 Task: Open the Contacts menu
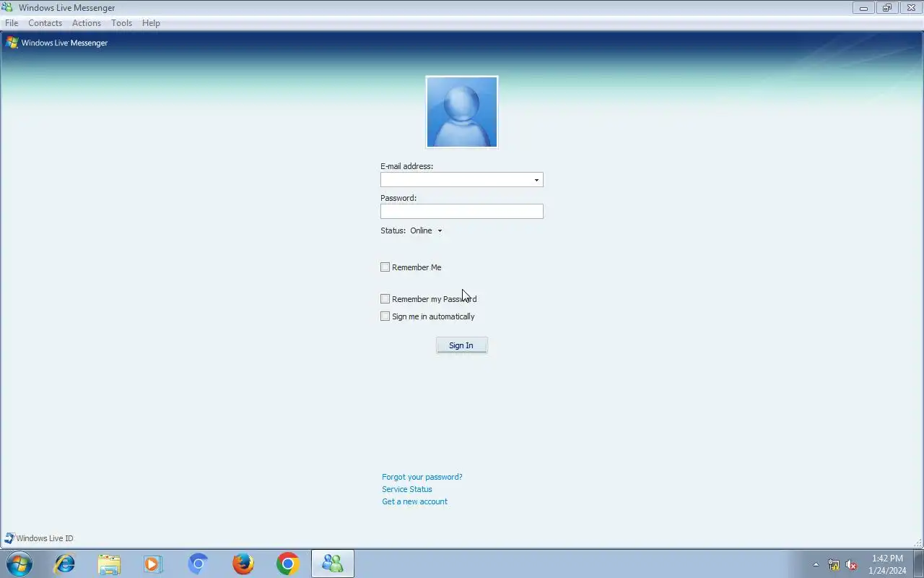[x=45, y=23]
